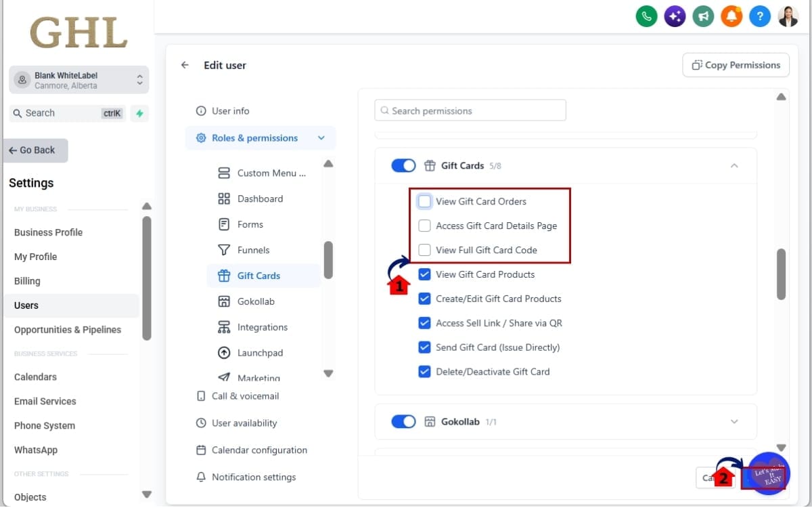Check View Gift Card Orders checkbox

(x=424, y=201)
